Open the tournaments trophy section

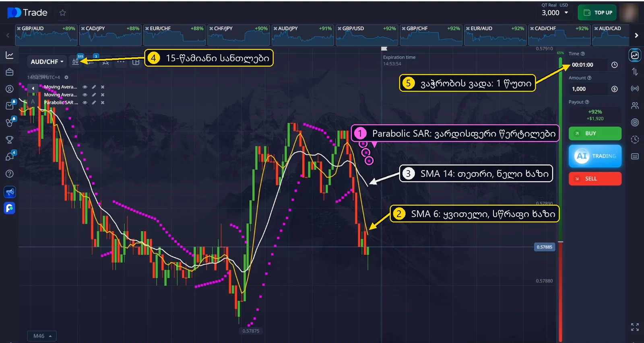coord(10,140)
